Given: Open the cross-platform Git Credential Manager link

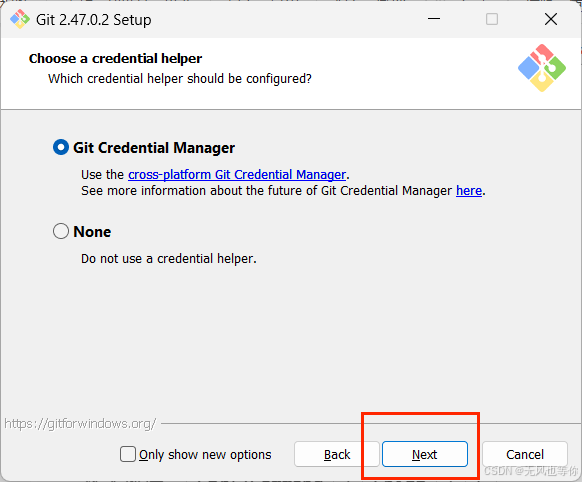Looking at the screenshot, I should [237, 174].
